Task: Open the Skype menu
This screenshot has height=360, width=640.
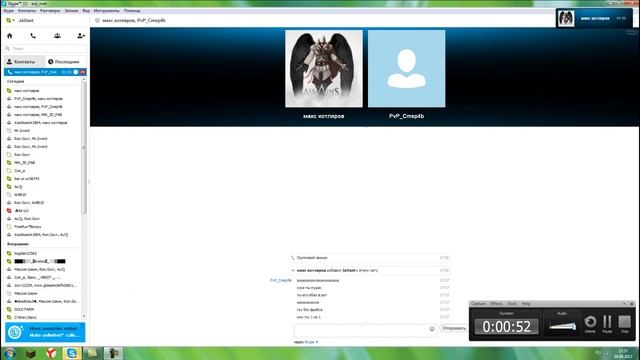Action: click(x=9, y=11)
